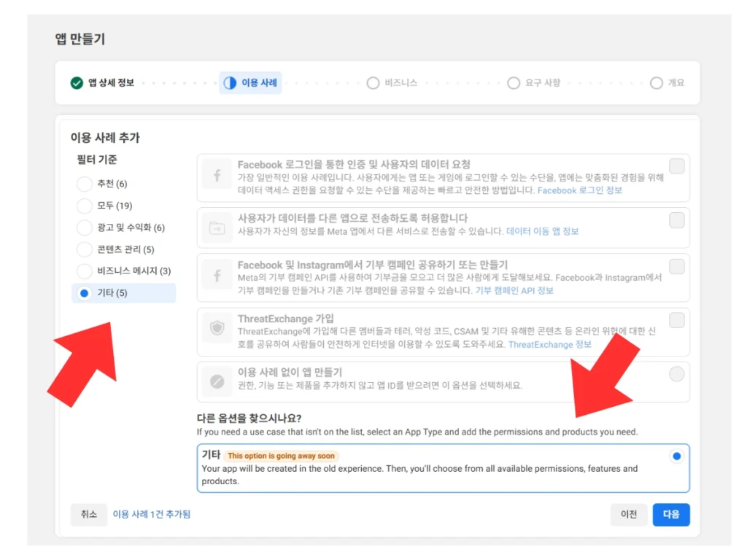Click the data transfer folder icon

click(x=217, y=228)
